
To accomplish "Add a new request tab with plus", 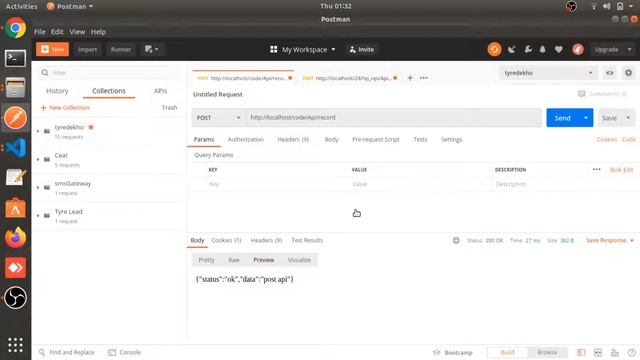I will pos(410,78).
